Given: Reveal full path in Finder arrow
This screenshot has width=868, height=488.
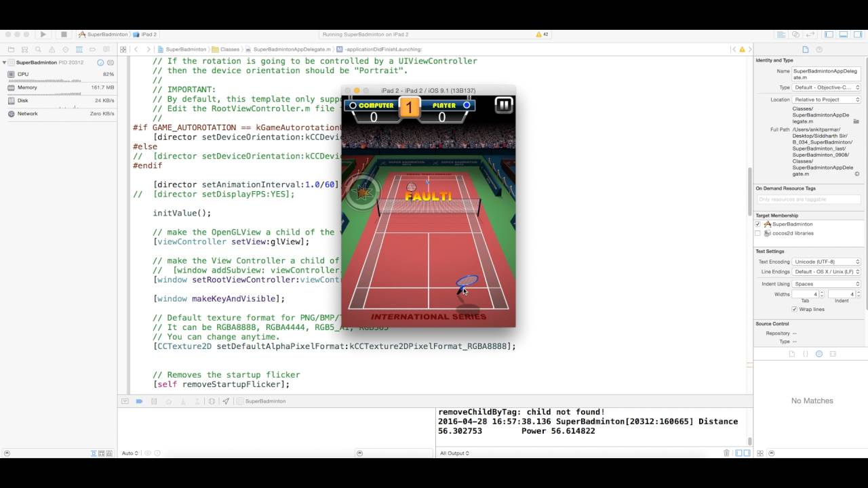Looking at the screenshot, I should tap(857, 174).
